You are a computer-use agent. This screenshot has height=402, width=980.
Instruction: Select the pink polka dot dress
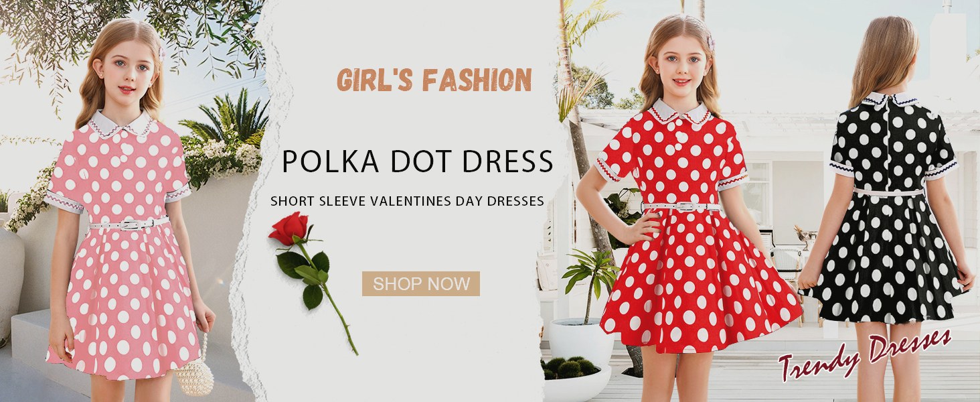(124, 248)
